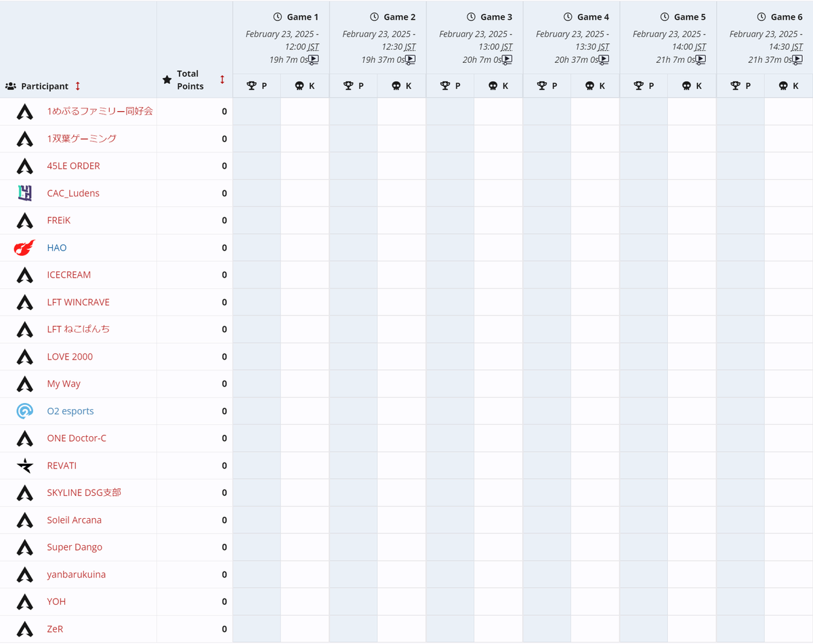Click the participants group icon in header
This screenshot has height=644, width=813.
[11, 87]
